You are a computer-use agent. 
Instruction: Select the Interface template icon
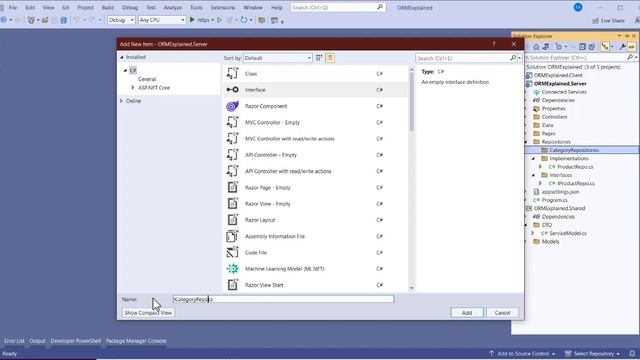point(232,90)
